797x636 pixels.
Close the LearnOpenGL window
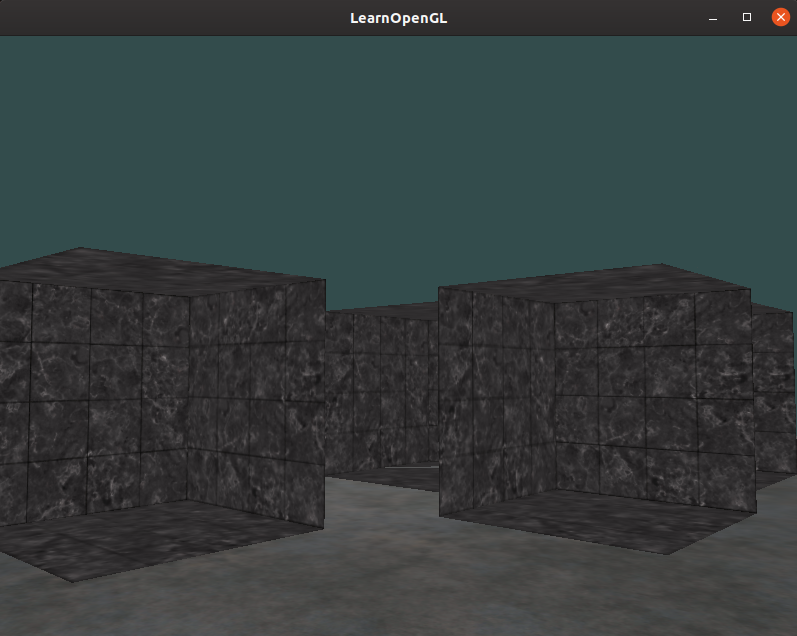[x=780, y=18]
